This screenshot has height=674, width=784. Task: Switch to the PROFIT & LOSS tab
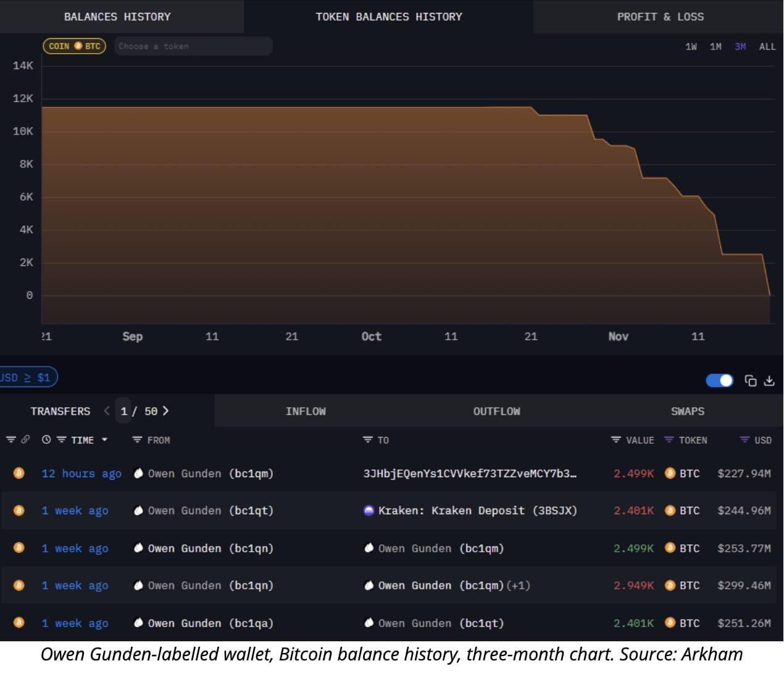click(x=660, y=17)
